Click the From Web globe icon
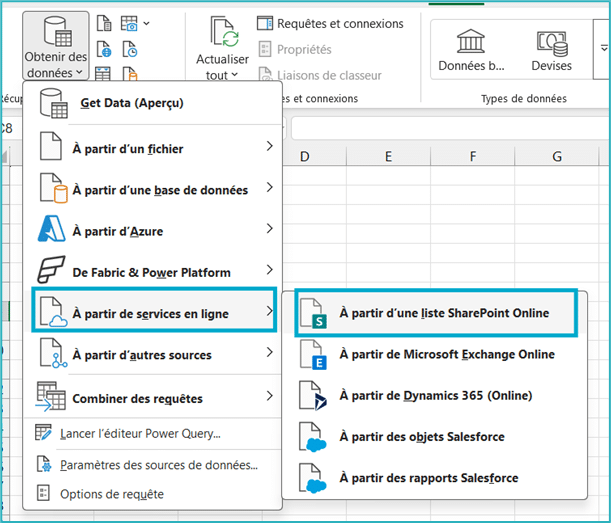The height and width of the screenshot is (523, 611). 104,49
